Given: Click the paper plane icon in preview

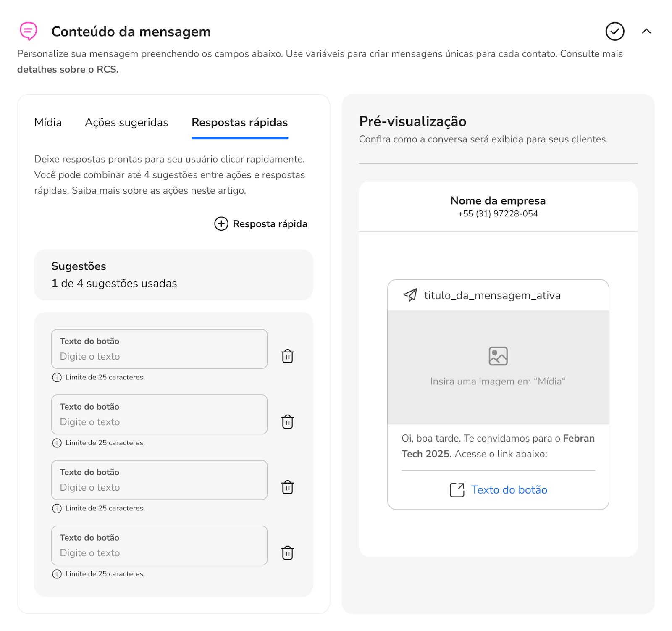Looking at the screenshot, I should click(410, 295).
